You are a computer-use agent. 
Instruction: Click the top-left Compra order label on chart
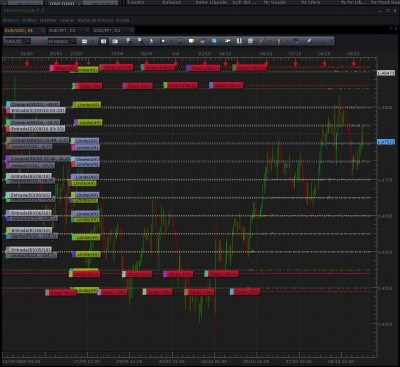point(33,104)
